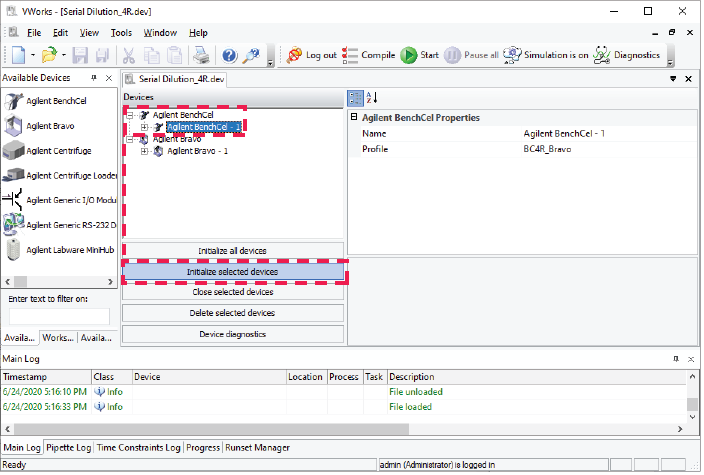Expand the Agilent BenchCel - 1 node
This screenshot has width=704, height=475.
pos(144,128)
